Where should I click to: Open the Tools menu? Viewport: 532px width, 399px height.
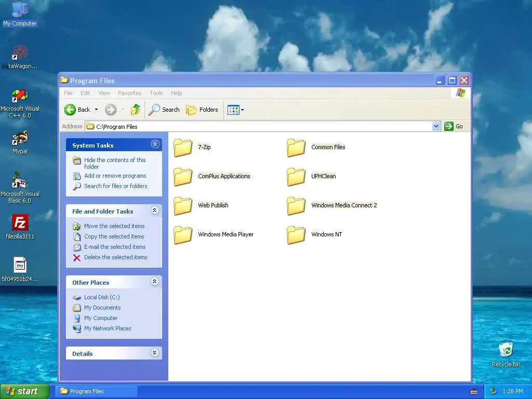156,93
